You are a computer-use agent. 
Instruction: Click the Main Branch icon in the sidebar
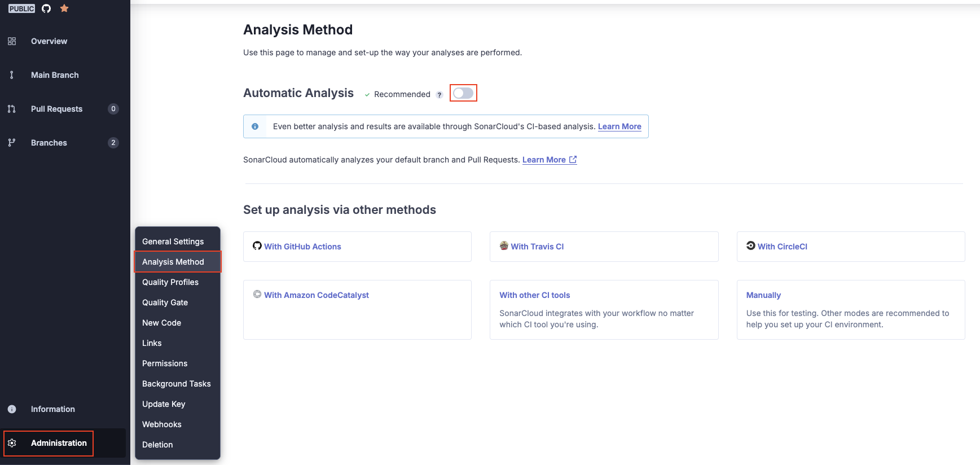12,75
